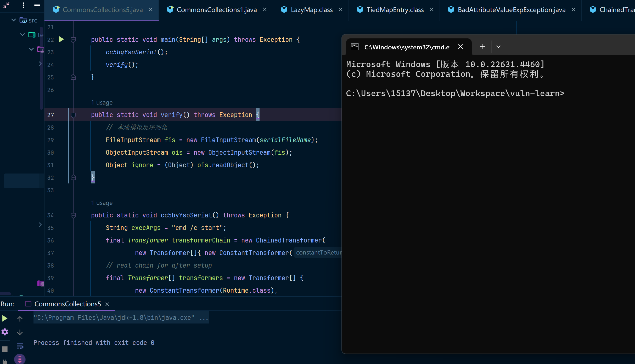
Task: Fold verify method at line 27
Action: [x=73, y=115]
